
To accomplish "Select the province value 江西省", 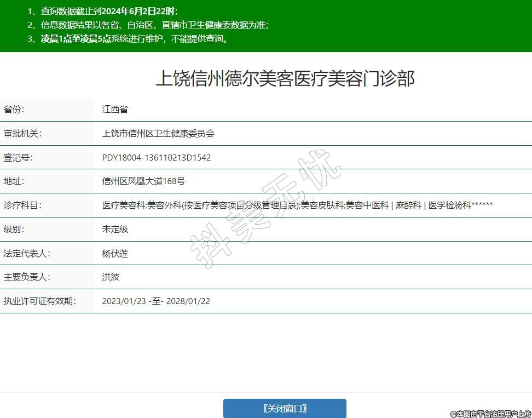I will [115, 109].
